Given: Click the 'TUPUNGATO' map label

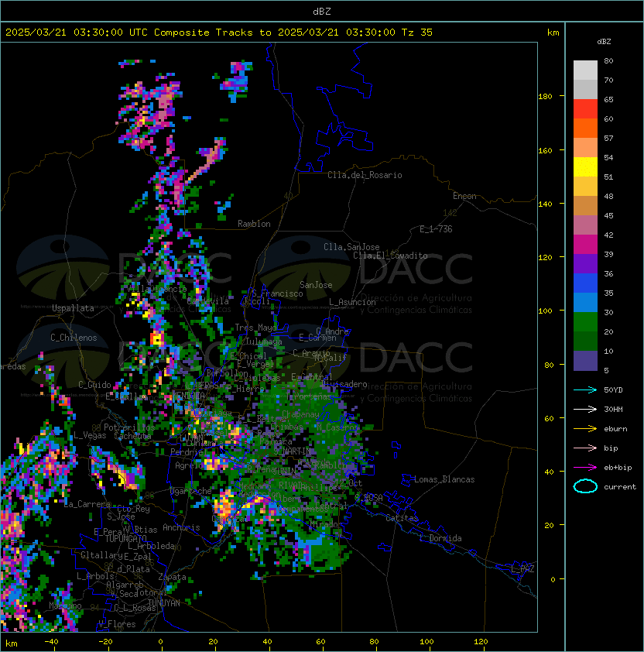Looking at the screenshot, I should point(125,538).
